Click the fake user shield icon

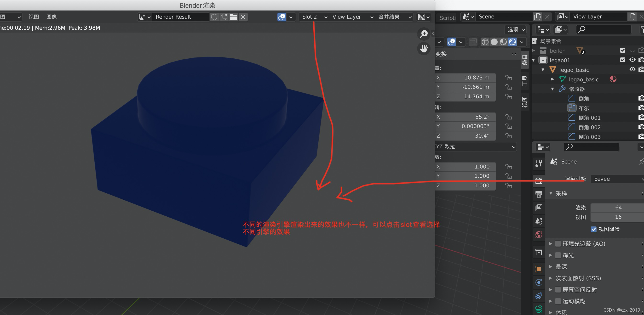click(x=214, y=17)
